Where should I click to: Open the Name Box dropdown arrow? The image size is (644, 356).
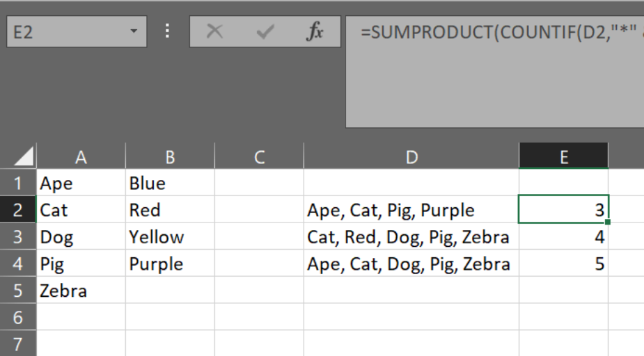point(134,32)
